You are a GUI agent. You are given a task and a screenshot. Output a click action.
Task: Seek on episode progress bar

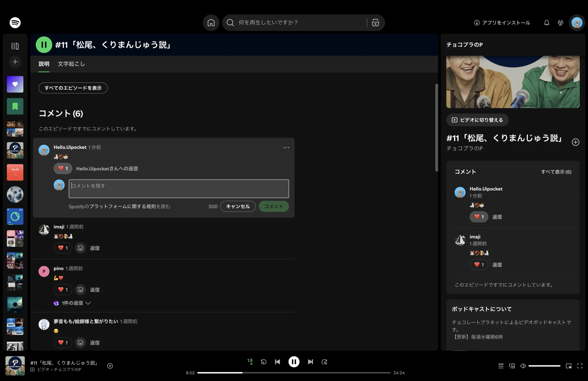[294, 373]
